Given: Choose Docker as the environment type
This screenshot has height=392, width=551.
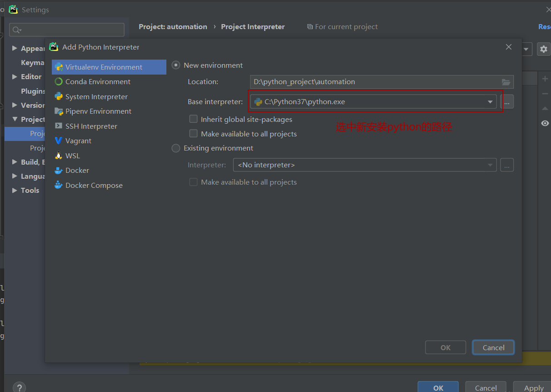Looking at the screenshot, I should coord(75,170).
